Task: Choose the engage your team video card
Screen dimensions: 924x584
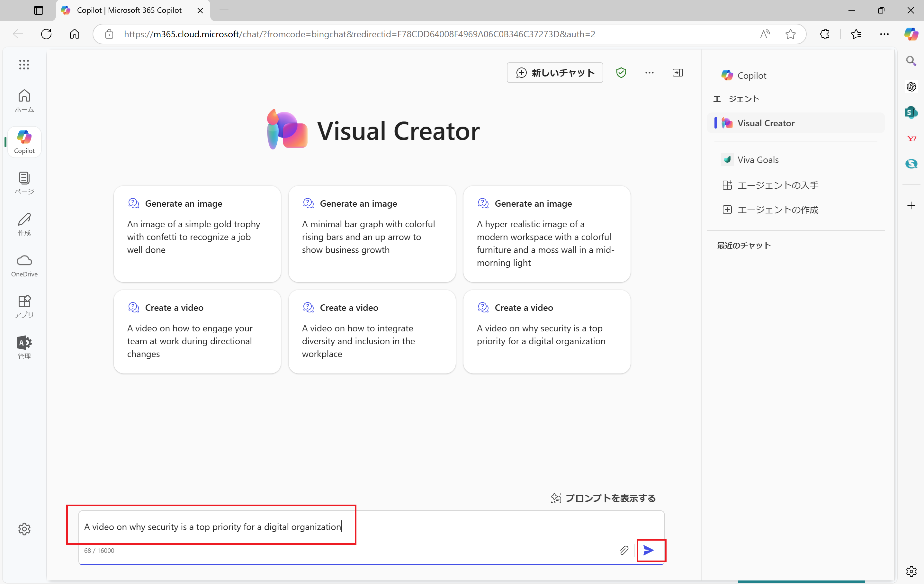Action: [197, 331]
